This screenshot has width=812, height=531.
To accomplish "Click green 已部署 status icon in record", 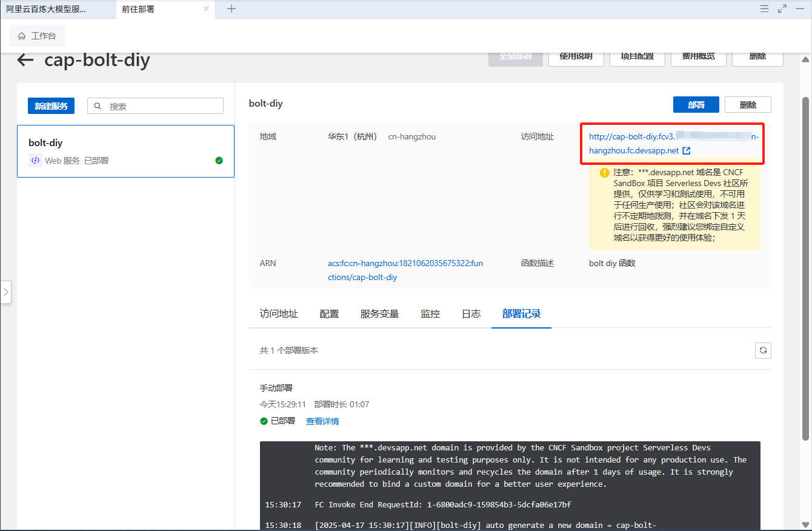I will click(264, 421).
